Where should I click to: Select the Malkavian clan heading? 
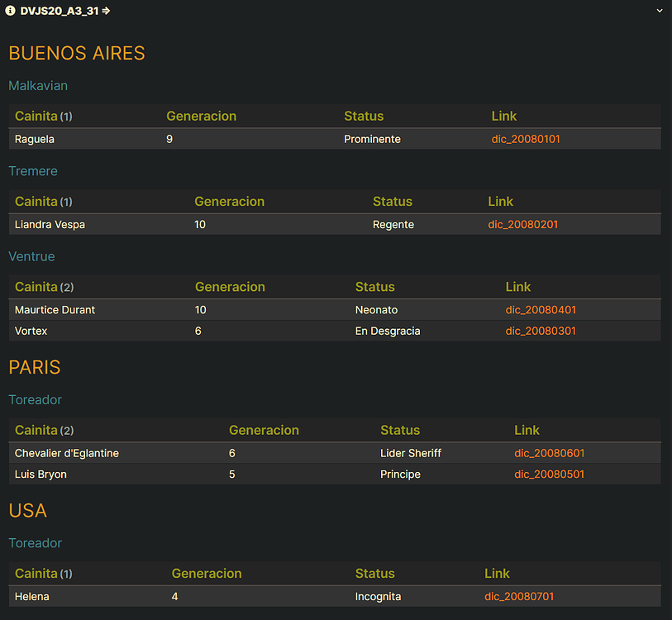[x=38, y=85]
